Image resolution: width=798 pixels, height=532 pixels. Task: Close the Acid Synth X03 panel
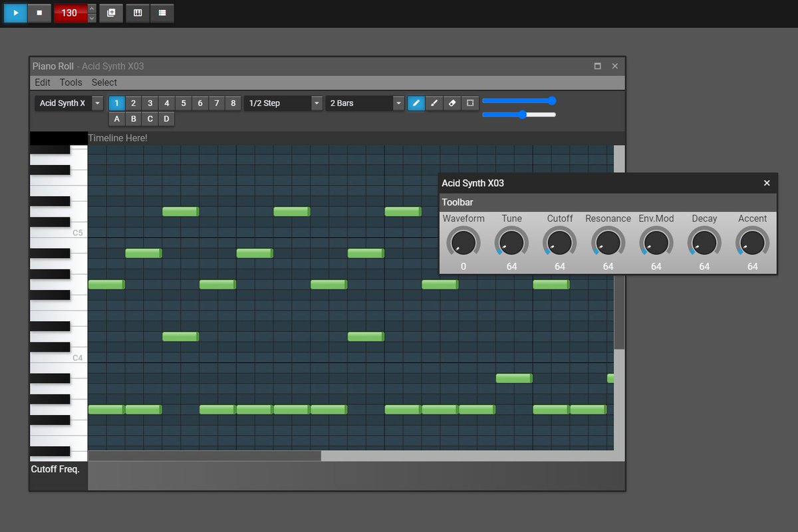(767, 183)
